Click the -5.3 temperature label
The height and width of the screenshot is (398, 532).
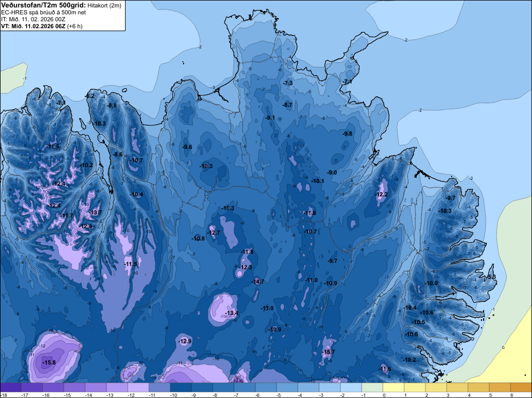[x=492, y=277]
